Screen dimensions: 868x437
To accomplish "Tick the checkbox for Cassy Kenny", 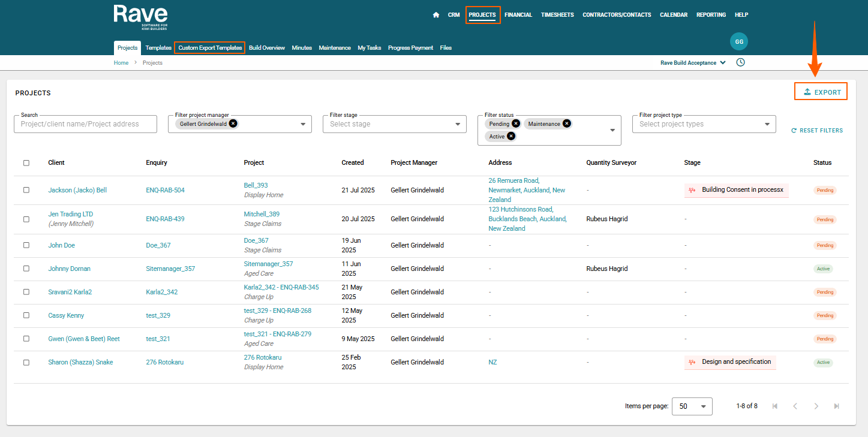I will point(26,315).
